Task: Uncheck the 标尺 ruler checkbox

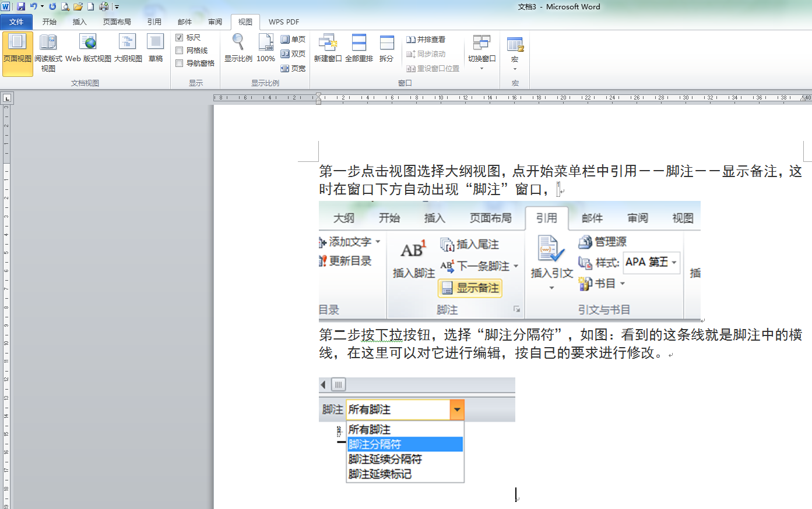Action: tap(180, 37)
